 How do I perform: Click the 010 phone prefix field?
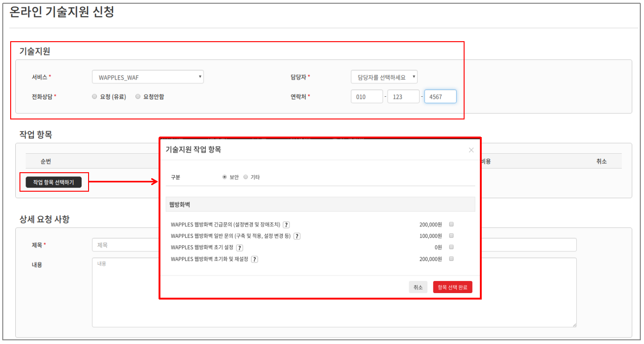[367, 97]
